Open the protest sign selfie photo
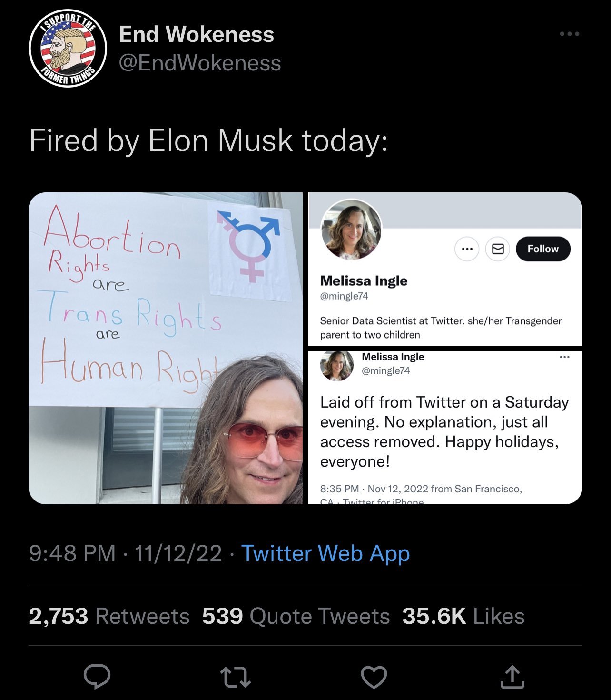611x700 pixels. (x=166, y=348)
